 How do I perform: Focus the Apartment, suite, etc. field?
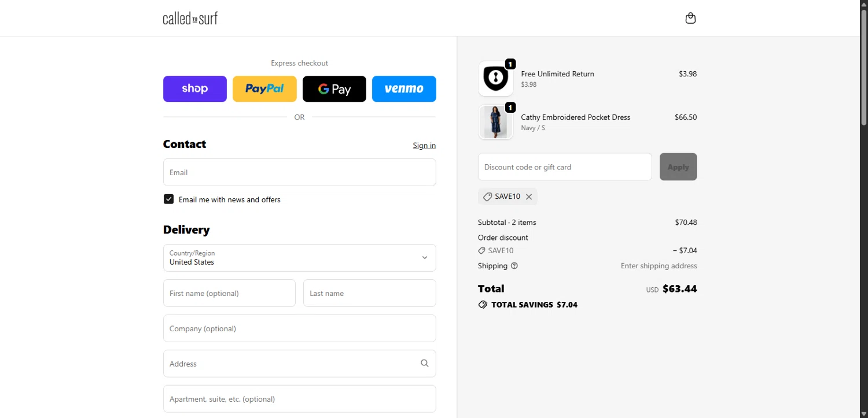299,399
